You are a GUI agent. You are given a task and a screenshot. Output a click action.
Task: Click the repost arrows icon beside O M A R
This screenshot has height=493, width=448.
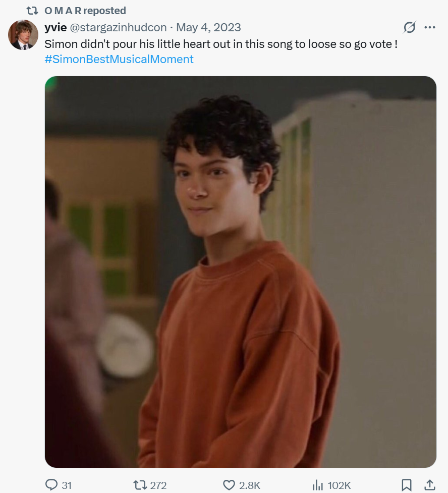pyautogui.click(x=32, y=11)
